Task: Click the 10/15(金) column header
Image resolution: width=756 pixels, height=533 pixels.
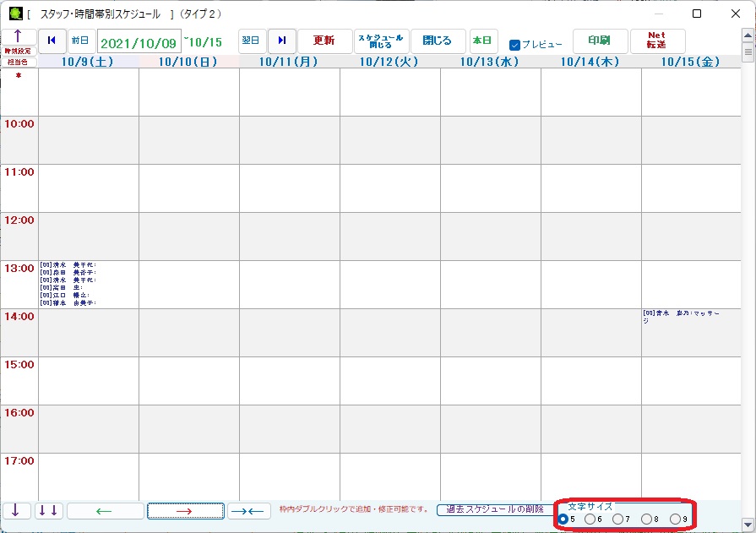Action: (x=691, y=62)
